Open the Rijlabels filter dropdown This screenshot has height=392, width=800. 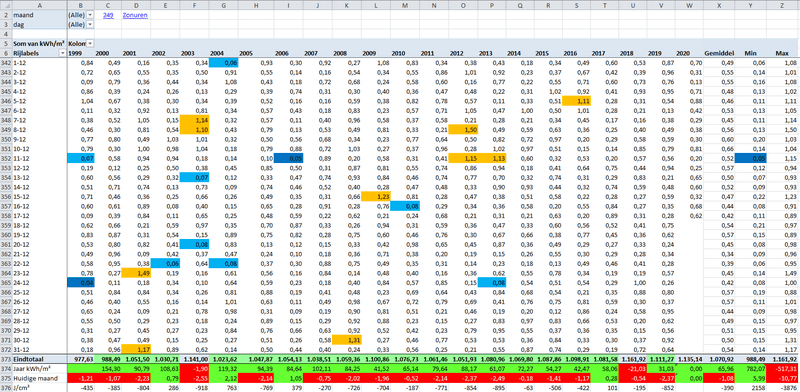(x=63, y=53)
